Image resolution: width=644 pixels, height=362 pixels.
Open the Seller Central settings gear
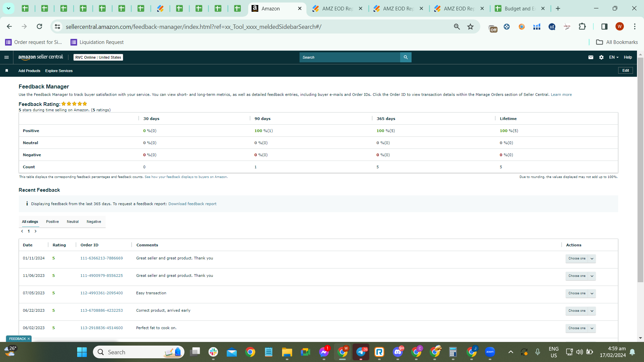point(601,57)
